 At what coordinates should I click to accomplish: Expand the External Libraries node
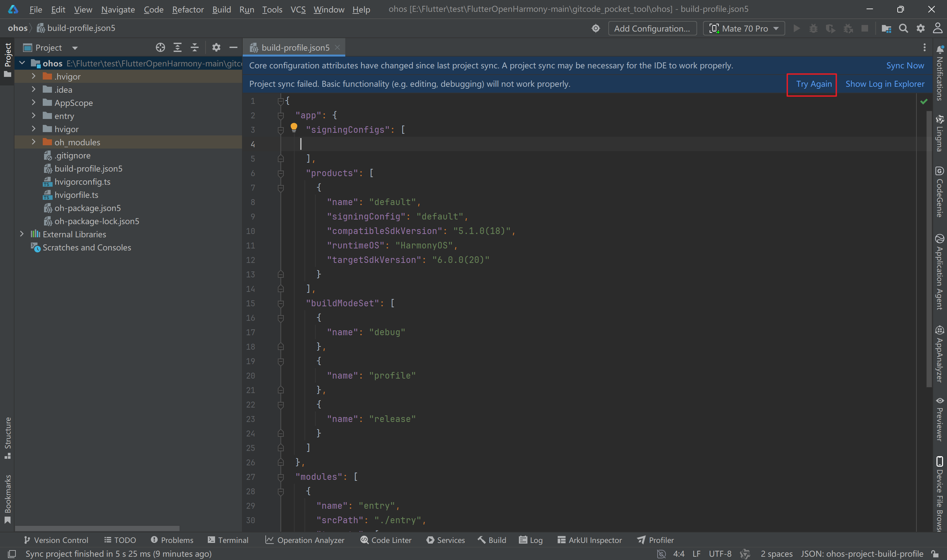click(x=22, y=234)
